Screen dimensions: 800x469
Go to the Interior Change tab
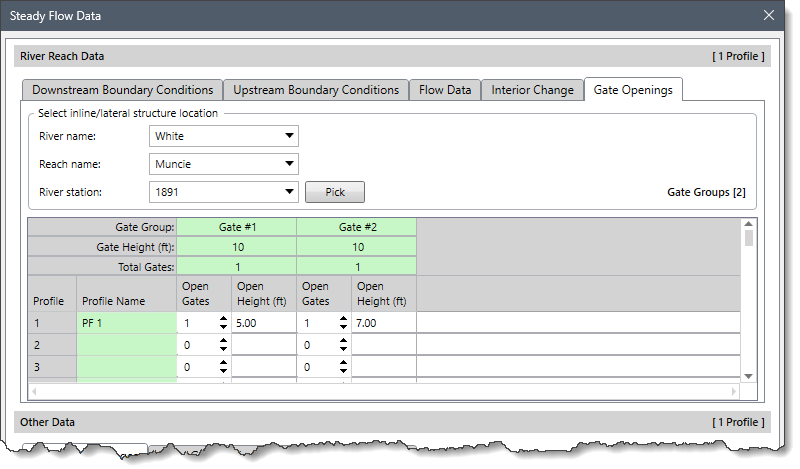[532, 90]
